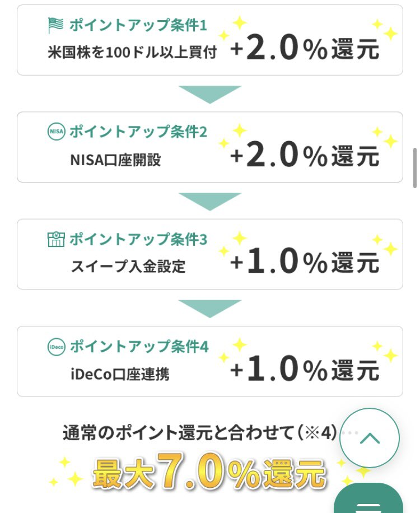Click the US flag icon beside condition 1

(x=55, y=25)
